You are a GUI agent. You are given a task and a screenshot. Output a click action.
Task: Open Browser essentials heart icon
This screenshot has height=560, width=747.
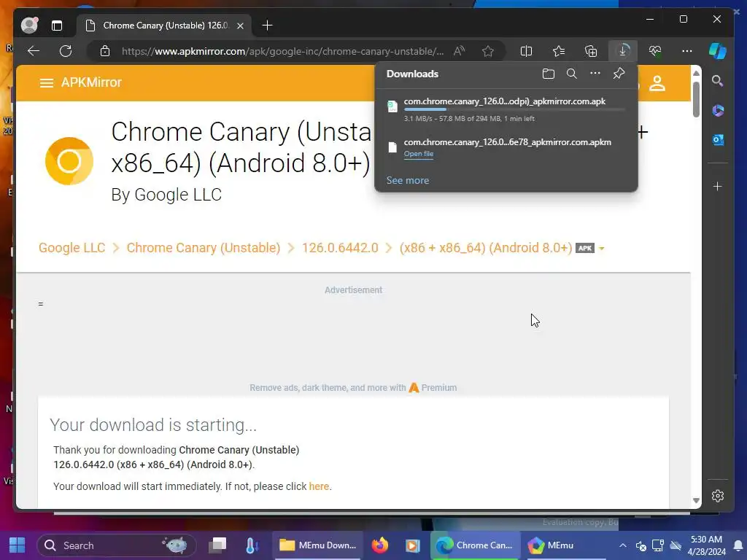tap(655, 51)
